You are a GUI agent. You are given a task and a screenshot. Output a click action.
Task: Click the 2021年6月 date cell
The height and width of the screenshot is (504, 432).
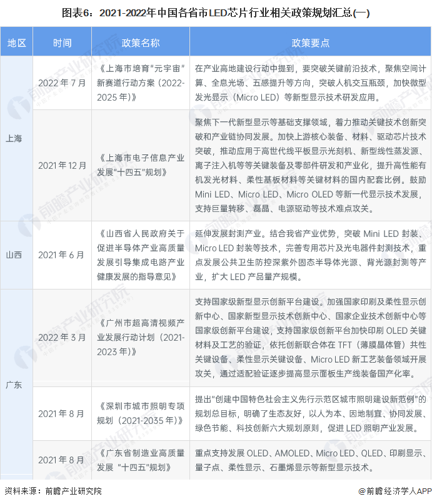pyautogui.click(x=62, y=255)
